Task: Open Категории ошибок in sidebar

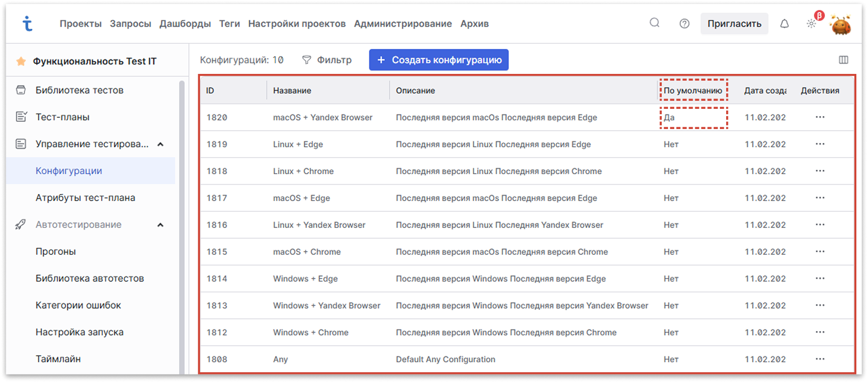Action: click(78, 305)
